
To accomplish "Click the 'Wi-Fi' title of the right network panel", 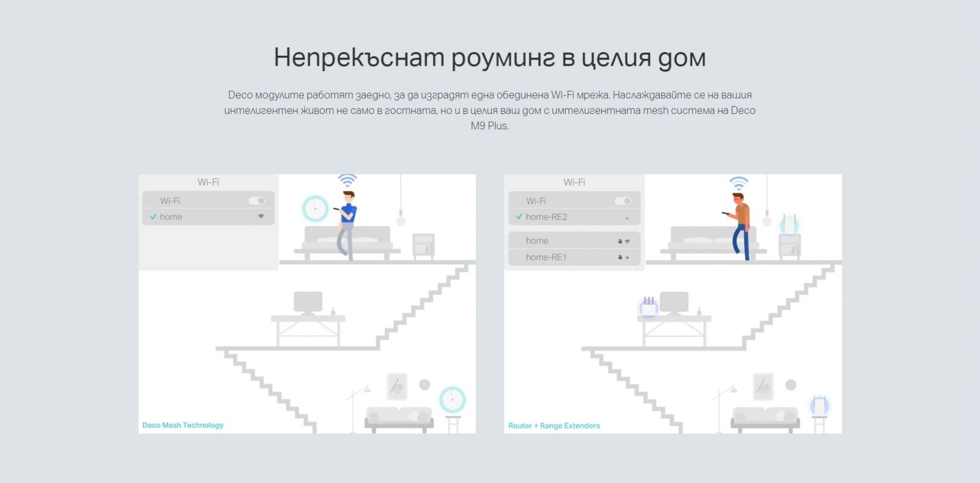I will [575, 182].
